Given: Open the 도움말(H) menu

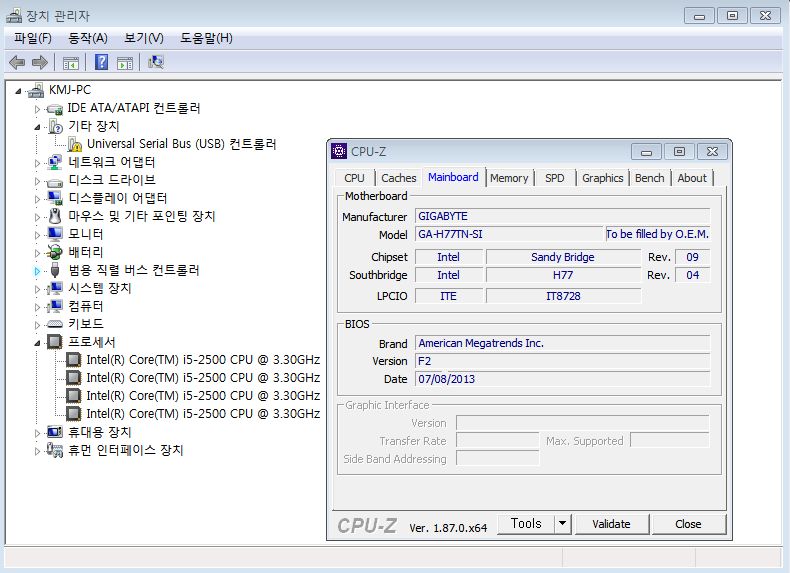Looking at the screenshot, I should pyautogui.click(x=206, y=38).
